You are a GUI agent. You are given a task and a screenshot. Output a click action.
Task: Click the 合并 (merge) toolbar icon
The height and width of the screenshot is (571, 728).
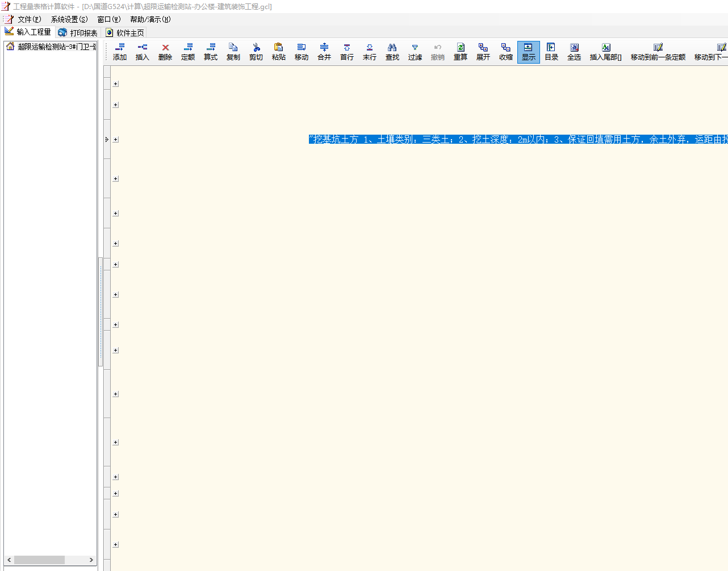click(324, 52)
